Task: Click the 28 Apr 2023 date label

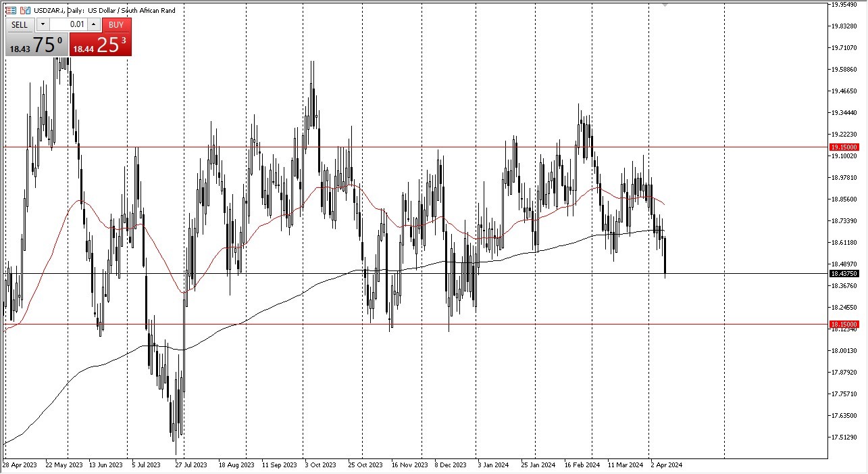Action: coord(20,465)
